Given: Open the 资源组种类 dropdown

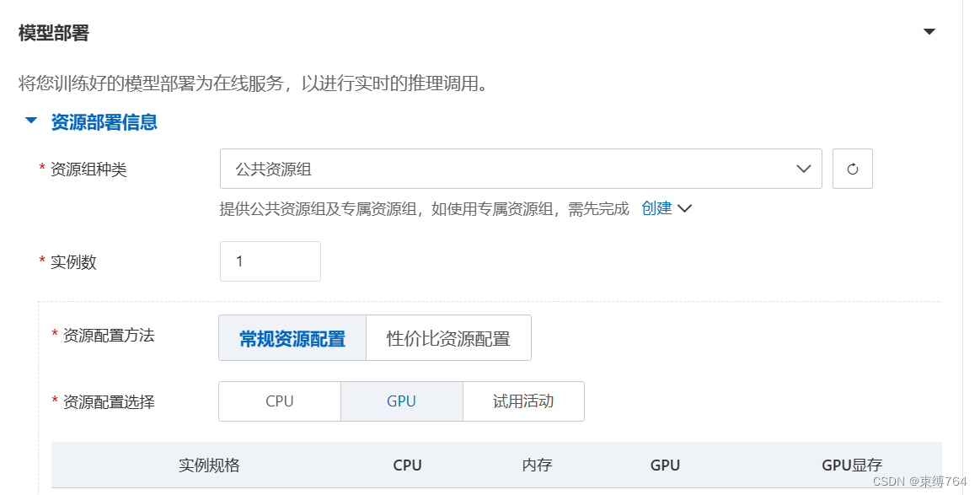Looking at the screenshot, I should 802,169.
